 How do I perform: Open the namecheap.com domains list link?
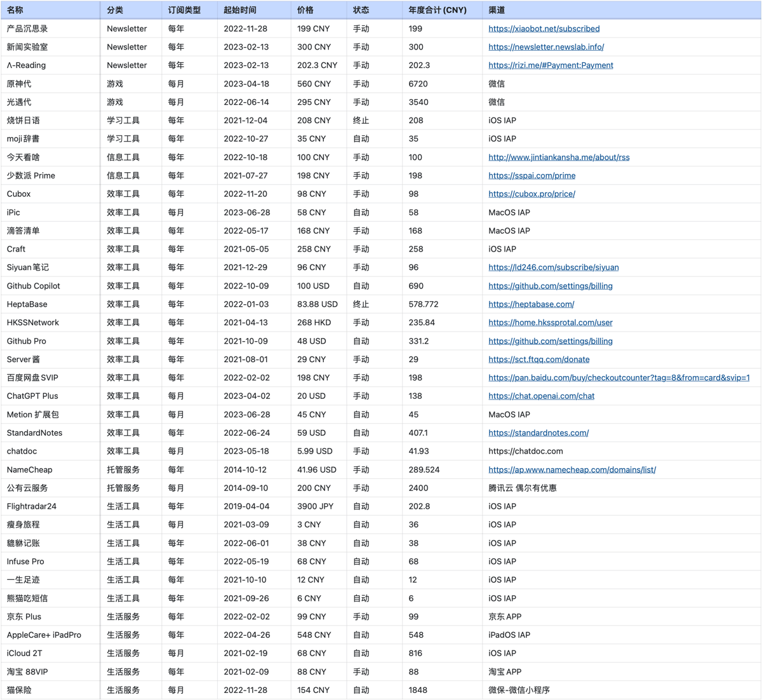571,470
